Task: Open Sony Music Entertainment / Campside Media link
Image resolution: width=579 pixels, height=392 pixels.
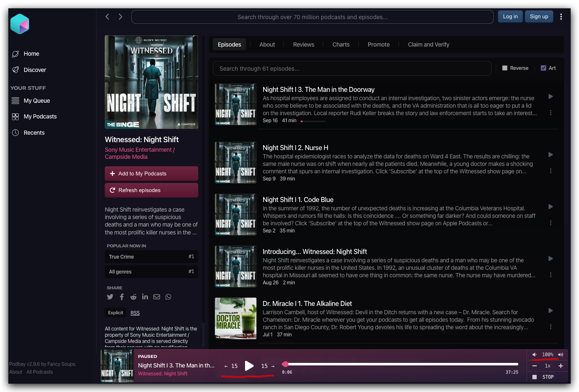Action: (140, 153)
